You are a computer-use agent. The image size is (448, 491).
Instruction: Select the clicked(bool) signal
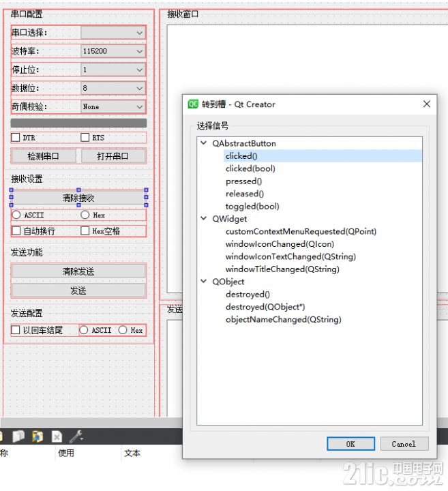[250, 168]
